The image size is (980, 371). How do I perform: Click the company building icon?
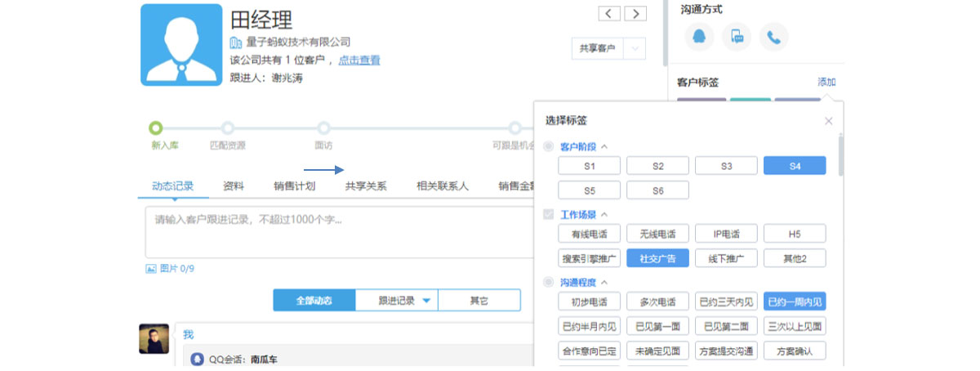(x=236, y=42)
